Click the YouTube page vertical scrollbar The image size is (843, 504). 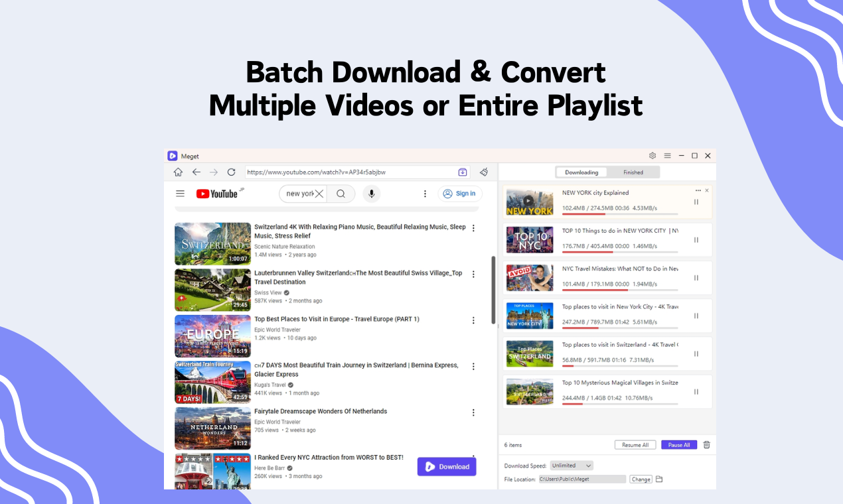coord(493,290)
